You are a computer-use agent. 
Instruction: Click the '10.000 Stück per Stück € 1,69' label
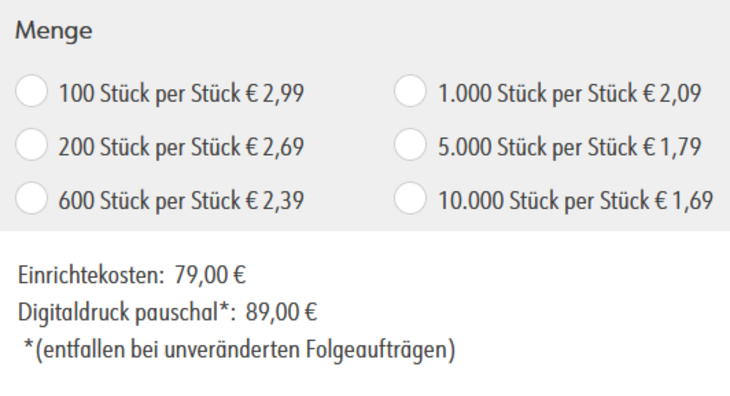(575, 201)
